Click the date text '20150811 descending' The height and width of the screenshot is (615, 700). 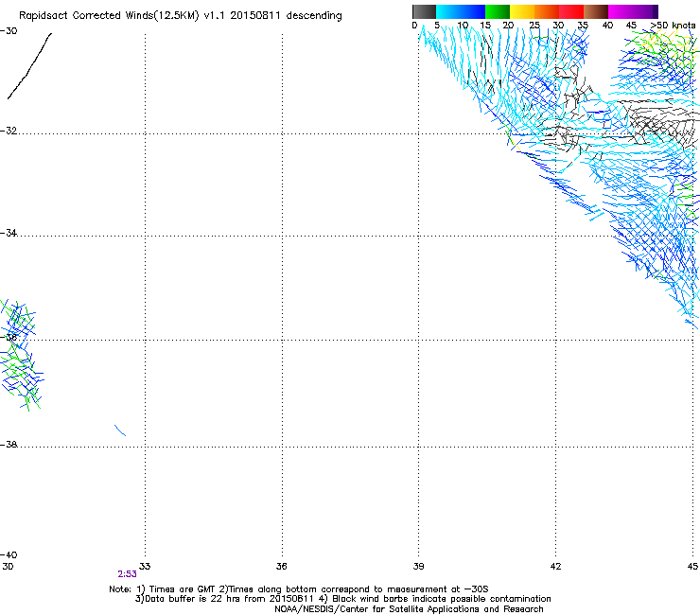click(287, 16)
